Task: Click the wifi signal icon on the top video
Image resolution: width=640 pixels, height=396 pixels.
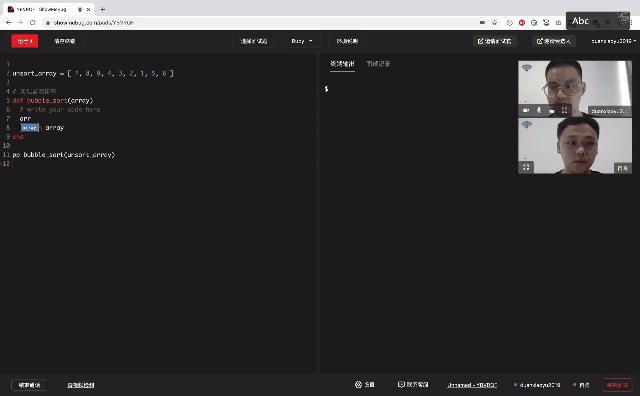Action: click(527, 67)
